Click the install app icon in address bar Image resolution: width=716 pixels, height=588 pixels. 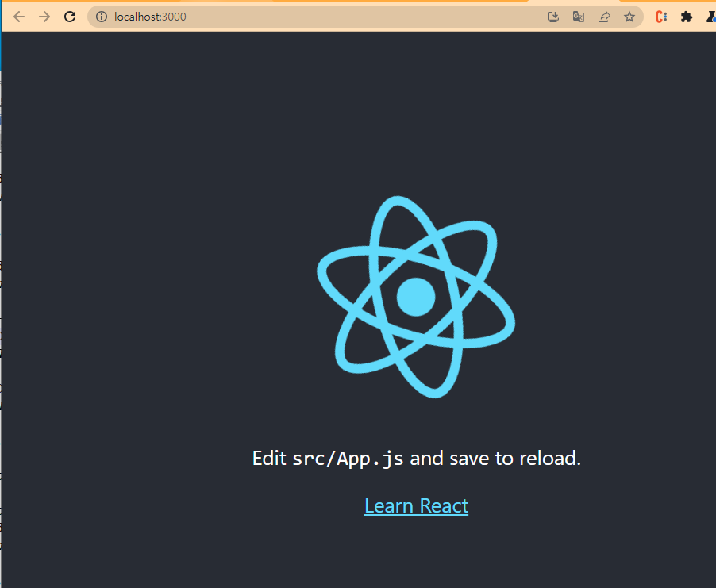[553, 17]
